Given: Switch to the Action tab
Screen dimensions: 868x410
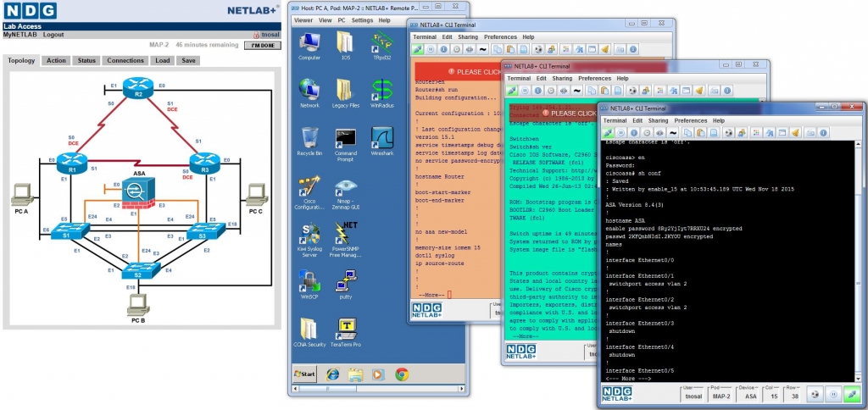Looking at the screenshot, I should (x=57, y=61).
